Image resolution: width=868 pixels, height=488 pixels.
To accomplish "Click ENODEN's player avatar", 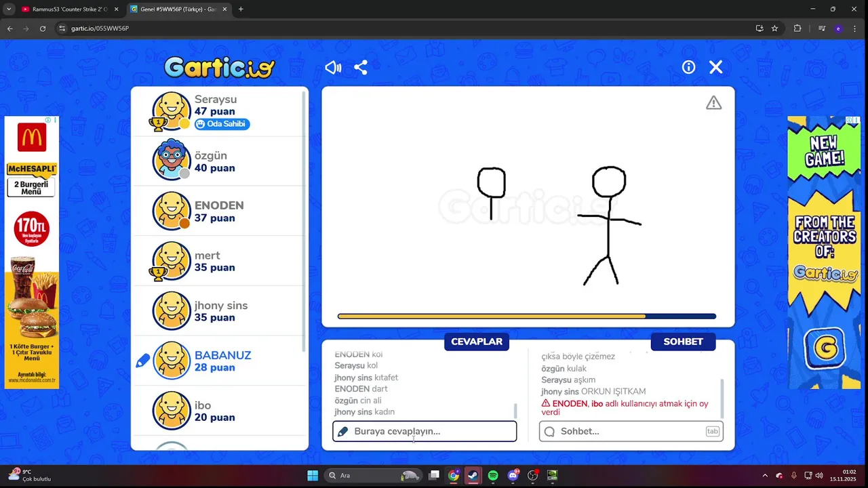I will coord(172,210).
